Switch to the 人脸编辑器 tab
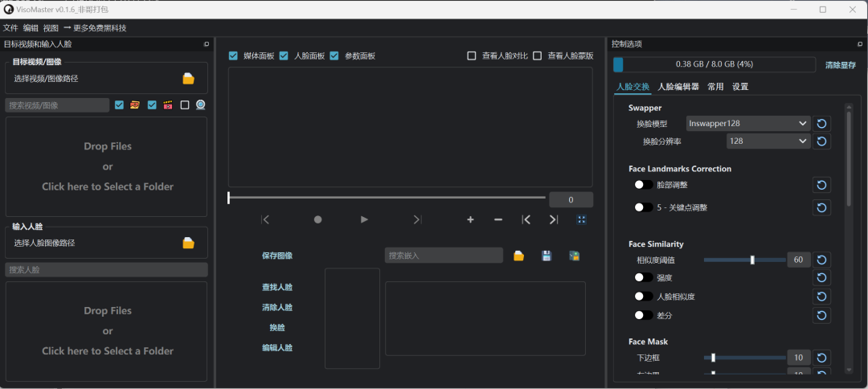 pos(678,87)
